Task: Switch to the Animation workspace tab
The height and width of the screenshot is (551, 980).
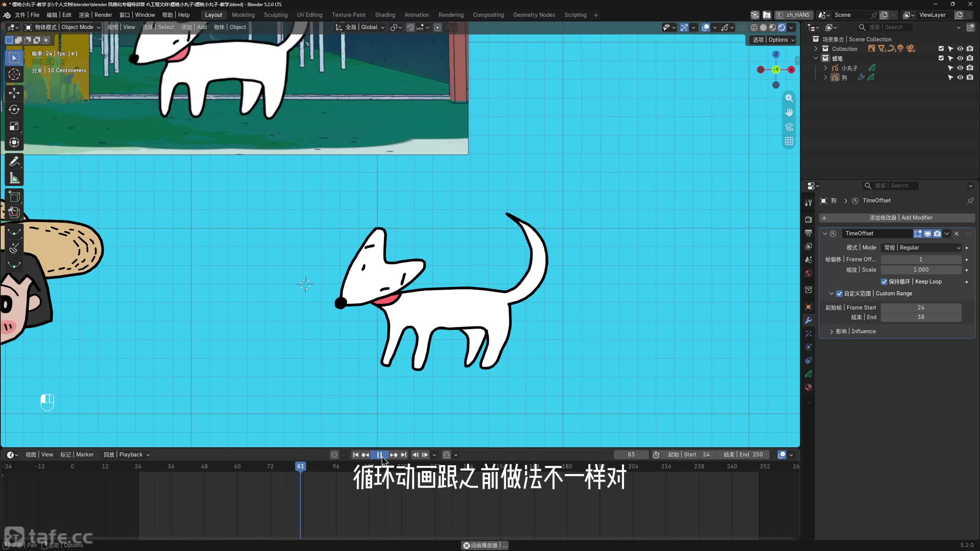Action: click(416, 15)
